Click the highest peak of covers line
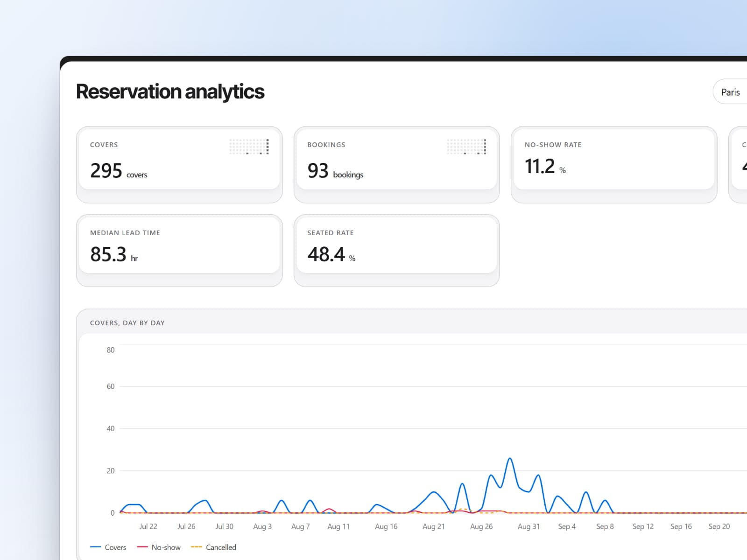Image resolution: width=747 pixels, height=560 pixels. (510, 459)
